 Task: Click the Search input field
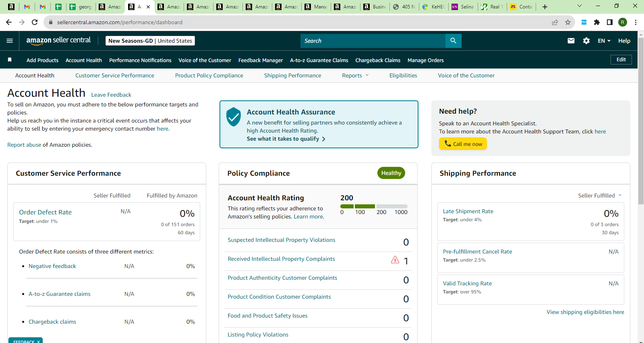pos(373,41)
